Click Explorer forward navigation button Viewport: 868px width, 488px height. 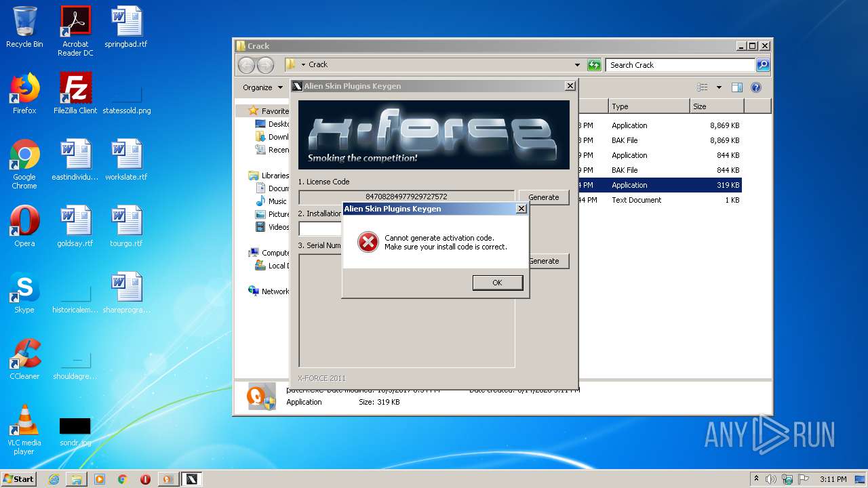(266, 65)
